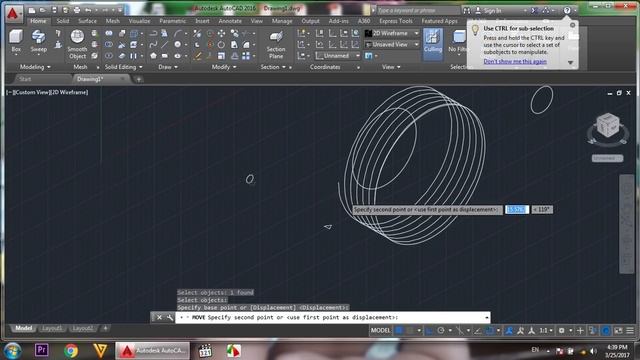Switch to the Layout1 tab
640x360 pixels.
point(52,328)
